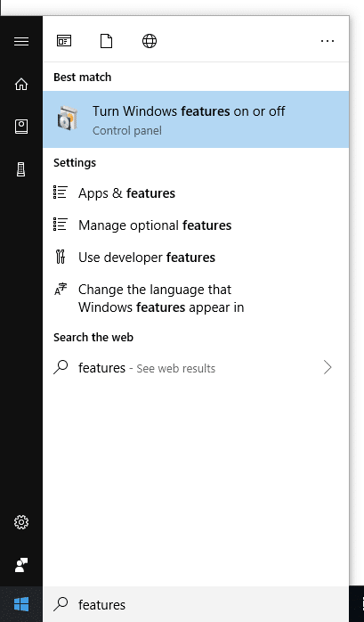Expand the hamburger menu in sidebar

(x=21, y=41)
